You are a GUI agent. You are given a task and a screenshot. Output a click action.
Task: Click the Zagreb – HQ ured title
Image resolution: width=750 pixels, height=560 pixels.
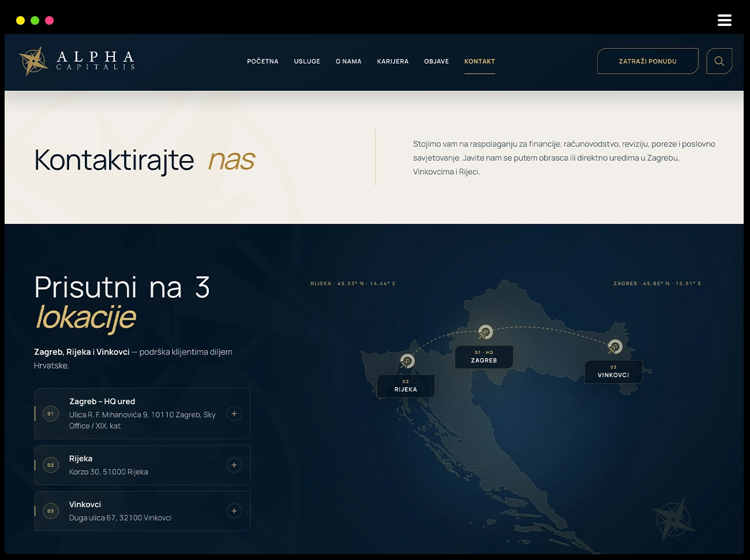[102, 401]
